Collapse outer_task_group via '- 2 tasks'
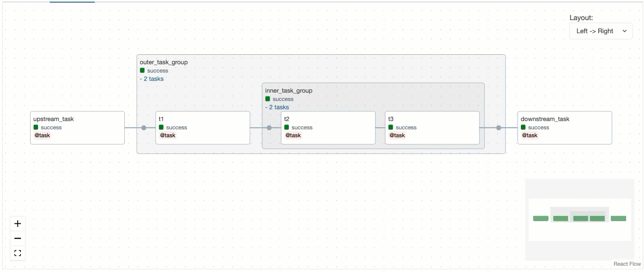 click(152, 79)
